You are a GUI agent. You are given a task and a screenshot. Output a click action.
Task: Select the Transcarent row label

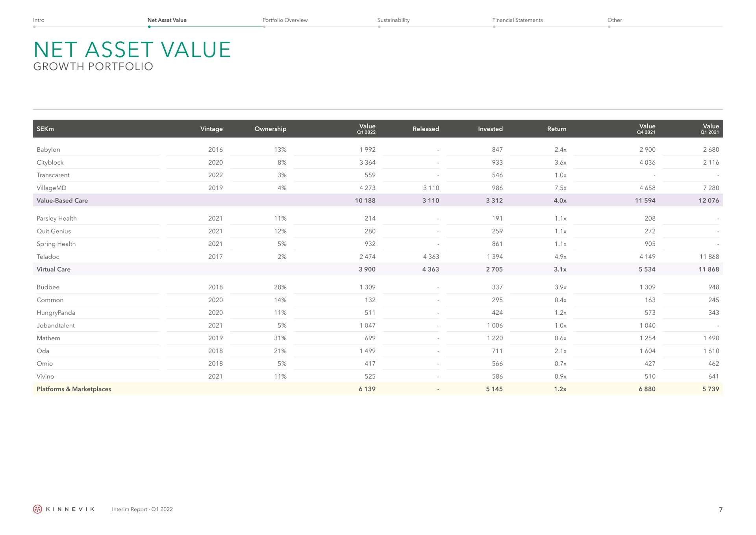[x=53, y=175]
